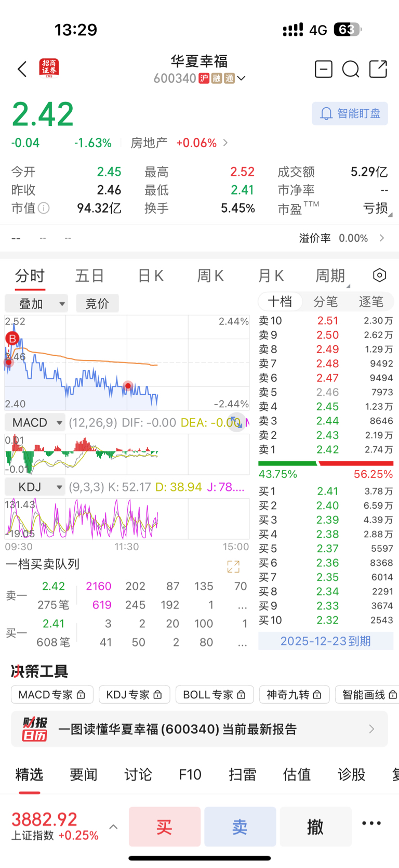Tap 撤 cancel order button
Image resolution: width=399 pixels, height=868 pixels.
(315, 826)
